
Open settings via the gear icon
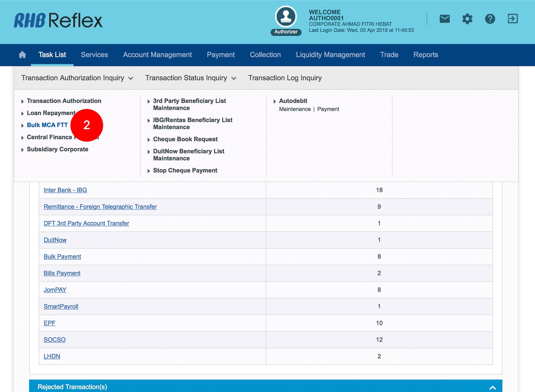click(x=467, y=19)
